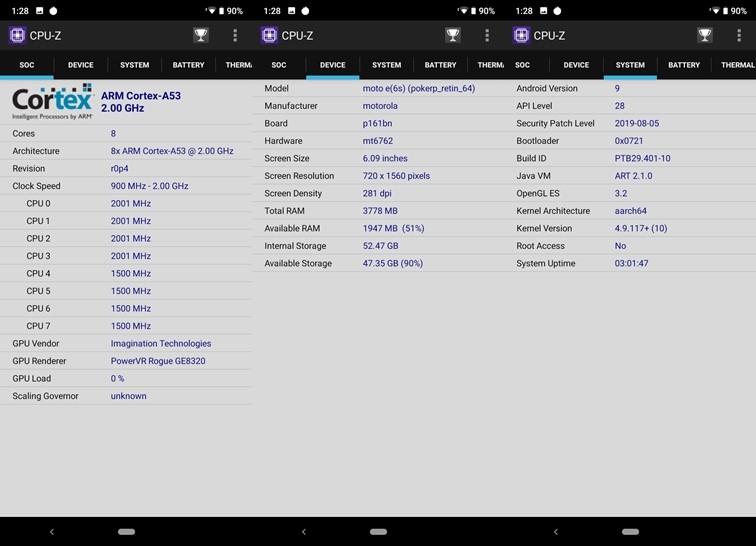
Task: Tap ARM Cortex-A53 2.00 GHz heading
Action: pos(141,102)
